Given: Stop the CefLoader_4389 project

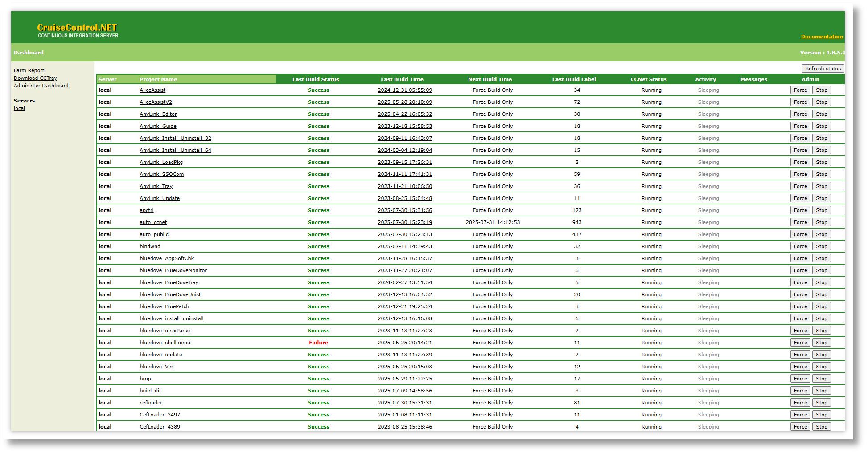Looking at the screenshot, I should pos(821,427).
